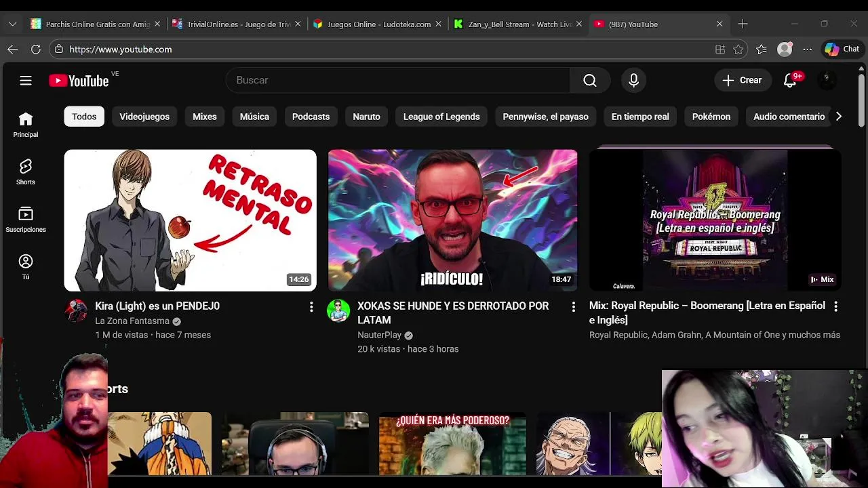This screenshot has width=868, height=488.
Task: Open a new browser tab
Action: 743,24
